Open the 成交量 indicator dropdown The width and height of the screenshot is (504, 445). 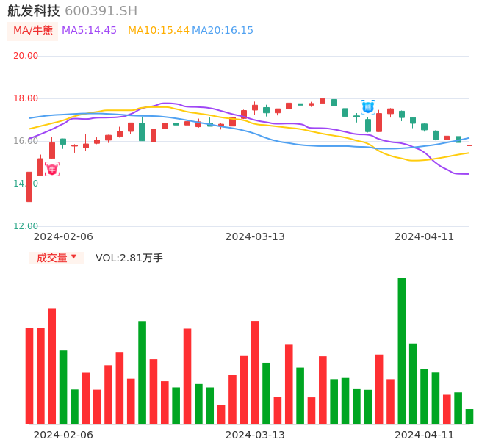[x=57, y=258]
